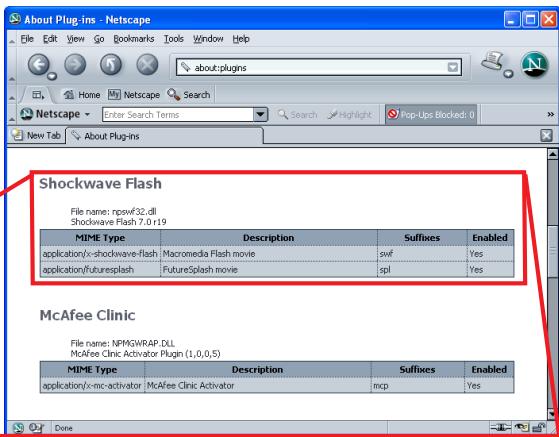Click the Netscape window title icon
Viewport: 559px width, 437px height.
click(15, 19)
